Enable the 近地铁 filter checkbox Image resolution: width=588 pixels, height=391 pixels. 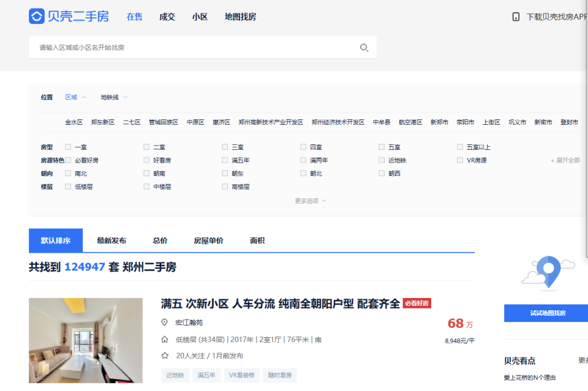click(382, 160)
